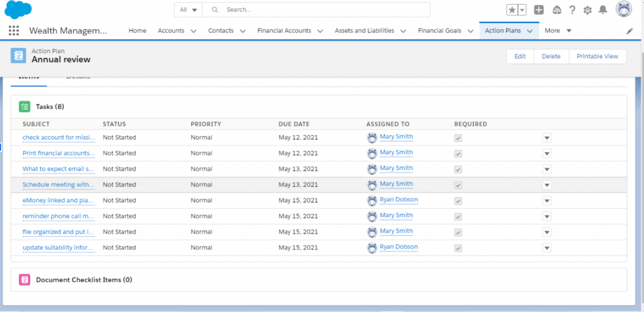Click the pencil icon to edit navigation

[630, 31]
